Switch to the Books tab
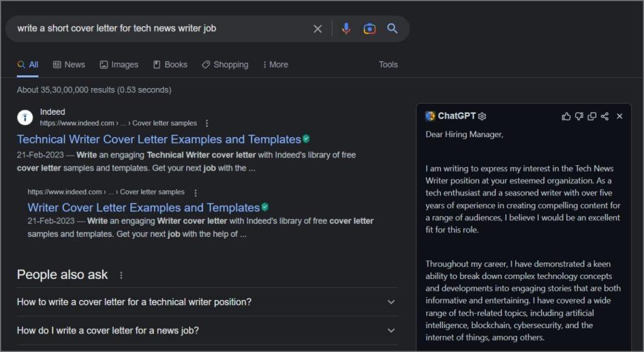 (170, 65)
